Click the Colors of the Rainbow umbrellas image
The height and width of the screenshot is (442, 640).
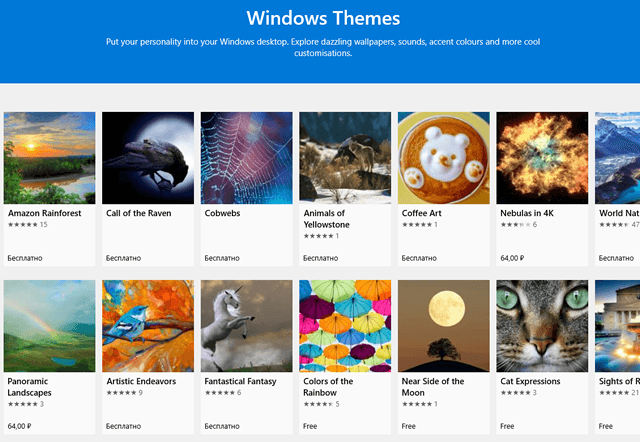click(345, 326)
